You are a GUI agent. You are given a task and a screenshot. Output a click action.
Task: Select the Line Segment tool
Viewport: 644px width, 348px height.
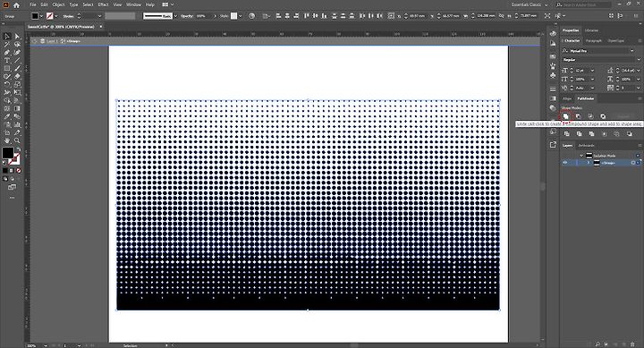coord(17,61)
